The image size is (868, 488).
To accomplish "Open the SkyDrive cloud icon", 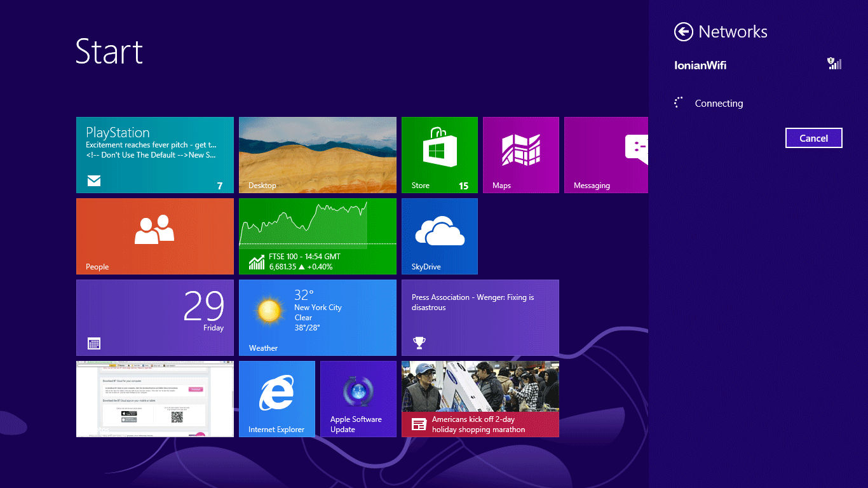I will [440, 230].
